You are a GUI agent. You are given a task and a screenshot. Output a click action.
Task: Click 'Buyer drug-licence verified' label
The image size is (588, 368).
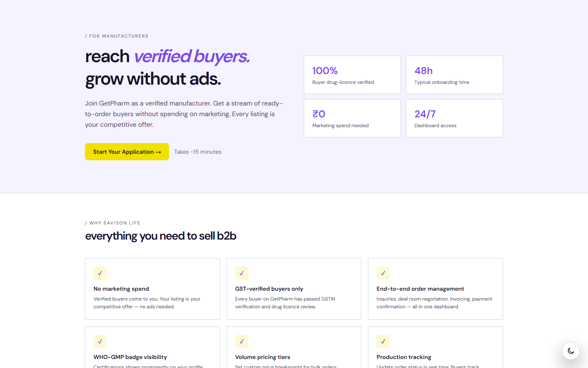pyautogui.click(x=343, y=82)
